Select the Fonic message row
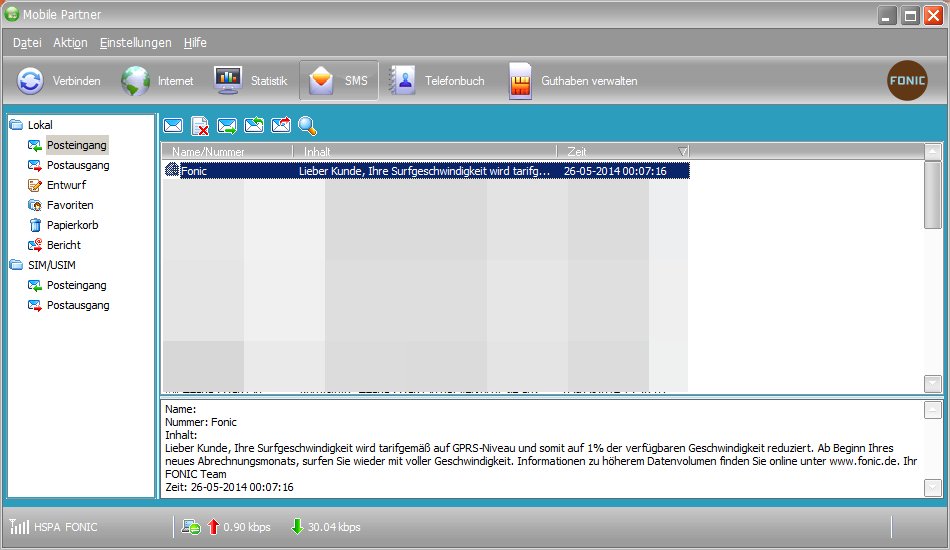 [x=426, y=171]
